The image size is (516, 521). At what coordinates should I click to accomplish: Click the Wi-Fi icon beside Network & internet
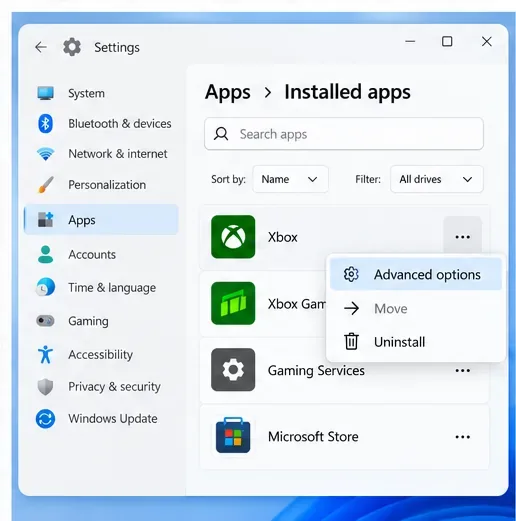click(45, 154)
